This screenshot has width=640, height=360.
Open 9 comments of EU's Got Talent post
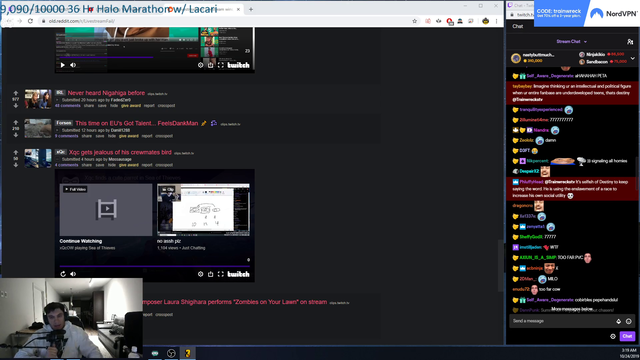click(x=67, y=136)
